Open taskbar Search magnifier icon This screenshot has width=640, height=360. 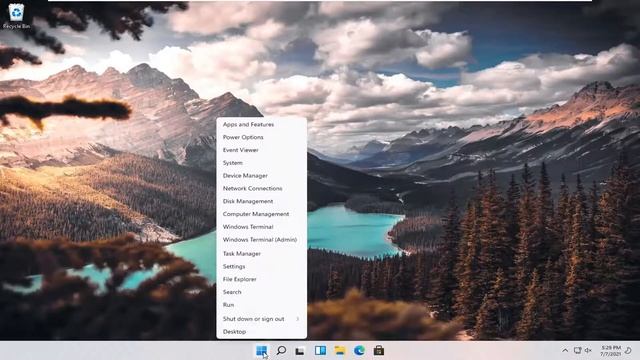(281, 351)
